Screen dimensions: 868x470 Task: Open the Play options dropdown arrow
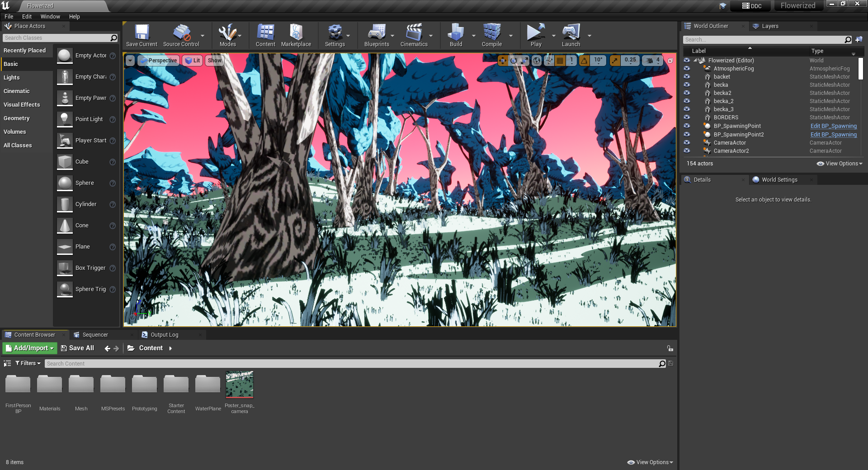click(554, 36)
